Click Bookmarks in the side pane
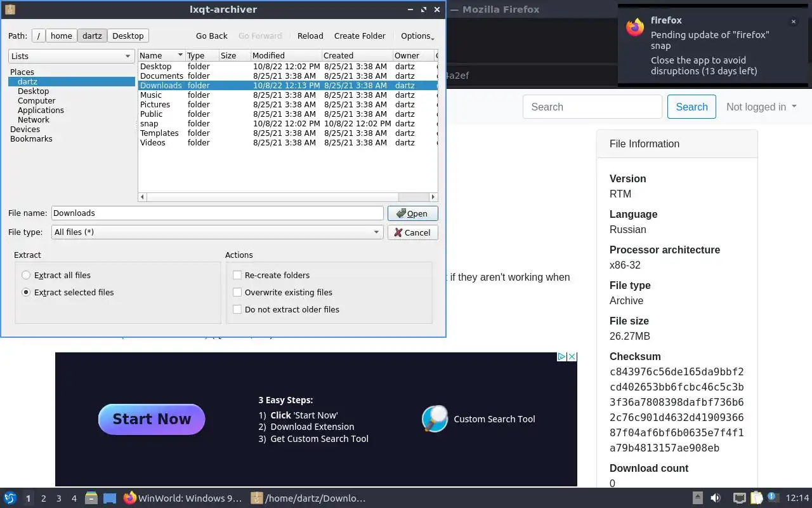 pyautogui.click(x=31, y=138)
